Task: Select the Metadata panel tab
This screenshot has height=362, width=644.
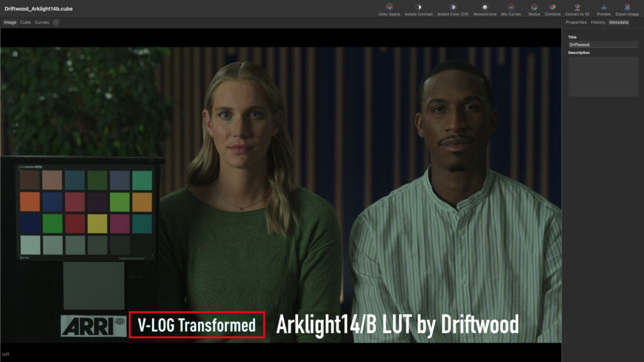Action: click(619, 23)
